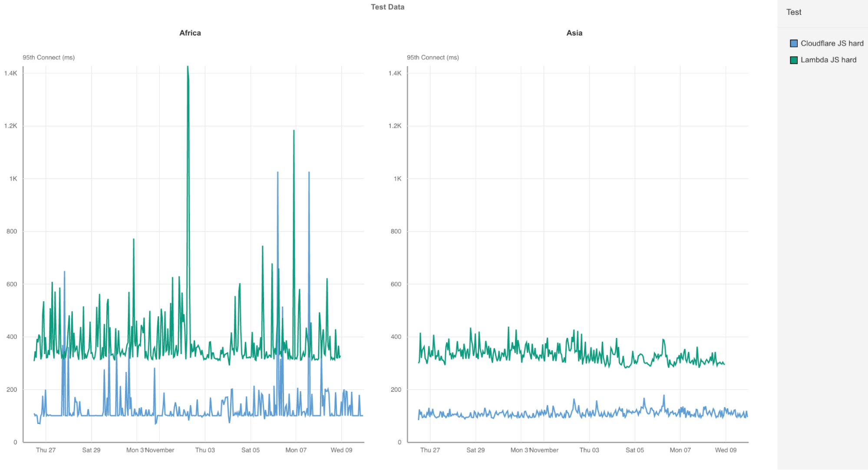Viewport: 868px width, 470px height.
Task: Click the 400 y-axis label on Africa chart
Action: (x=12, y=337)
